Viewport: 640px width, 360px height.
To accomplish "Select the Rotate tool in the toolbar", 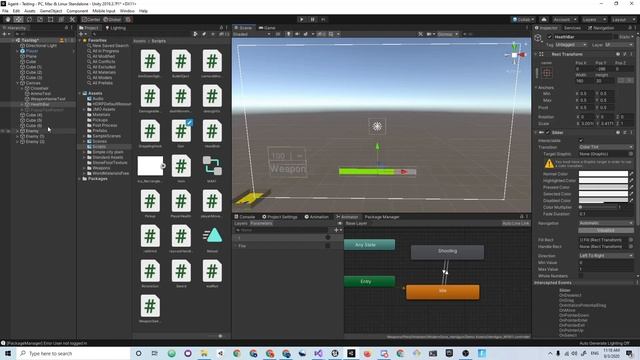I will pos(29,19).
